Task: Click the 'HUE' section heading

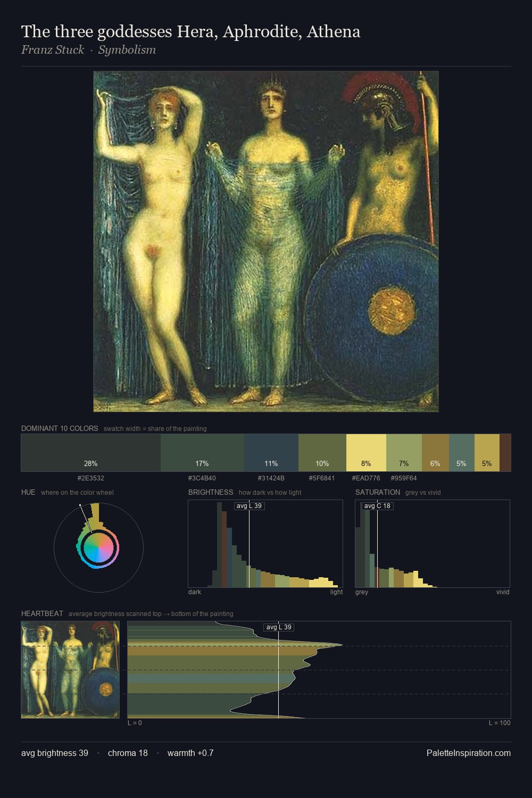Action: 28,492
